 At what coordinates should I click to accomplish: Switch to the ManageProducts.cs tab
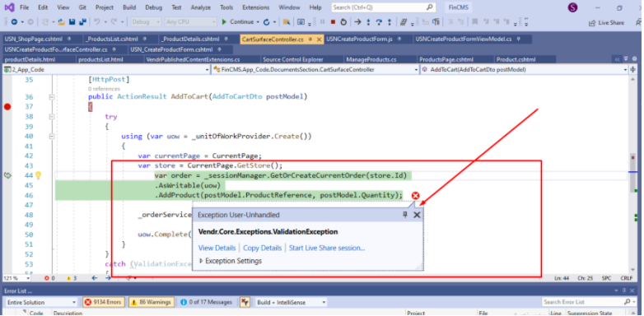pyautogui.click(x=371, y=60)
